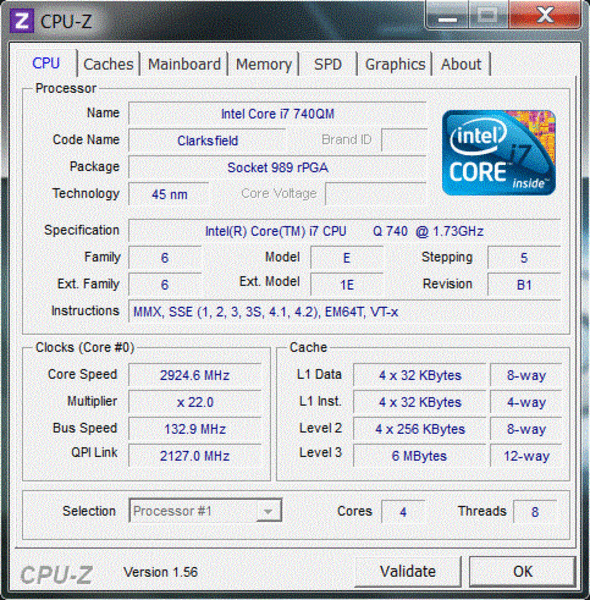
Task: Click the empty Brand ID field
Action: 404,140
